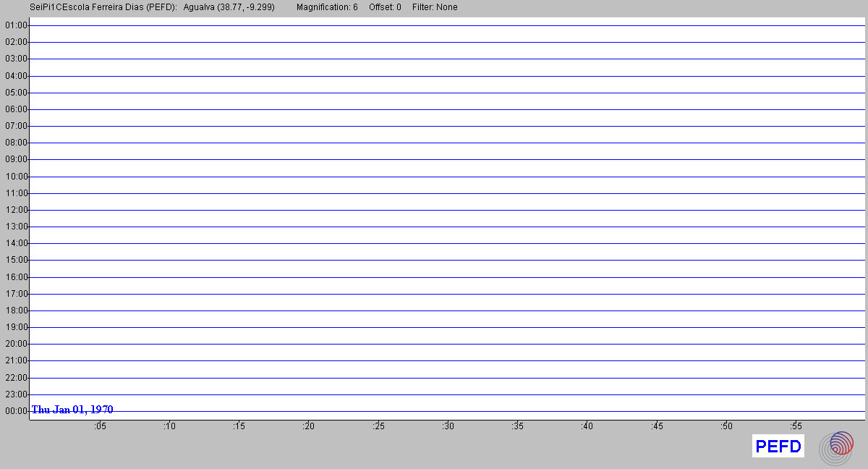This screenshot has height=469, width=868.
Task: Click the Filter: None header text
Action: coord(435,7)
